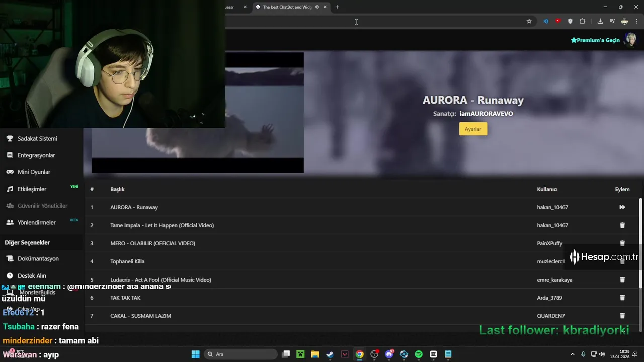Click the question mark icon beside Destek Alın

click(10, 276)
